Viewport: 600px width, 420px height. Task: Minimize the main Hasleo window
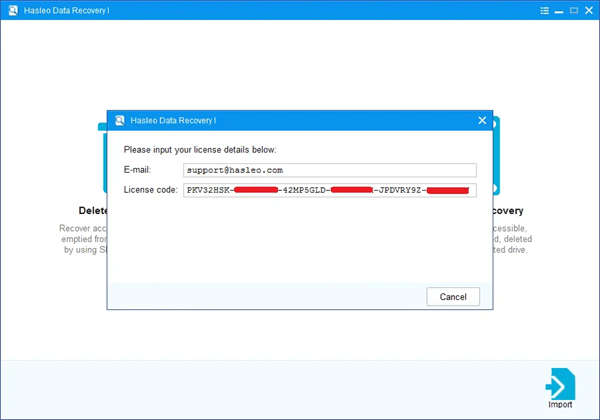(559, 11)
